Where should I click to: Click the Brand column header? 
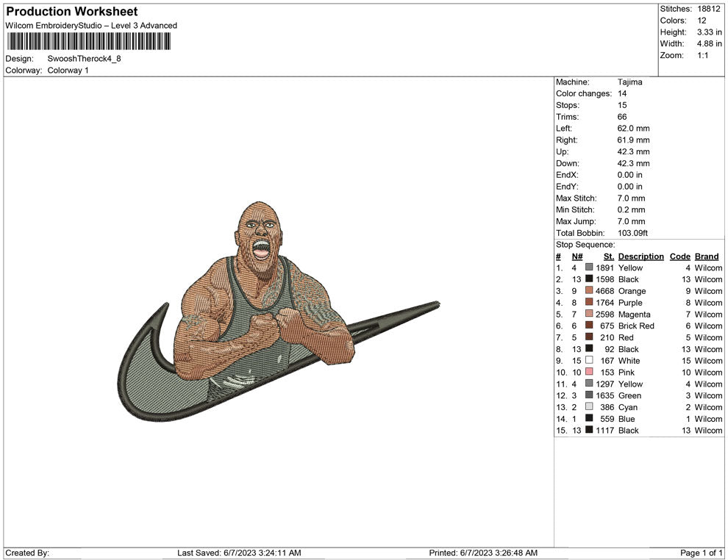[707, 256]
